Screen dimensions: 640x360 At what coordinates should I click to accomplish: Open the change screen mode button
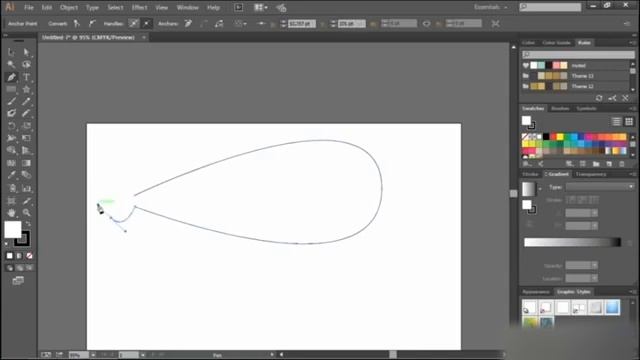pos(18,280)
